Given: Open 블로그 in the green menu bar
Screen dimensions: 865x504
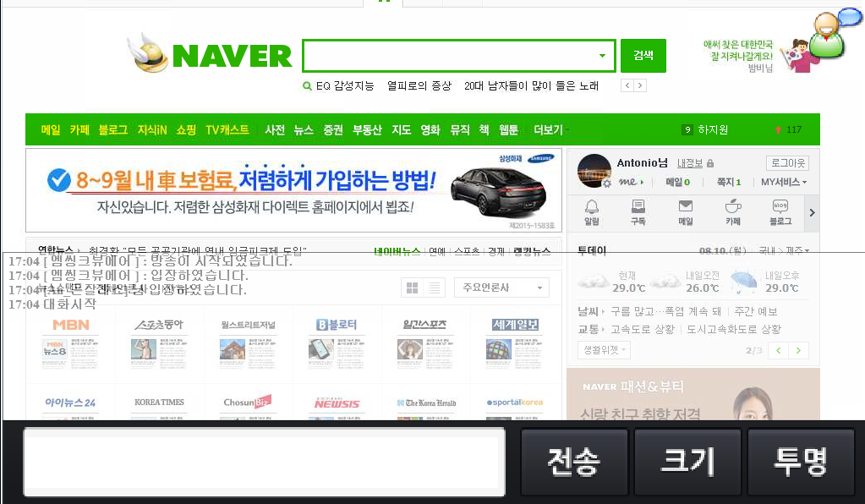Looking at the screenshot, I should [x=113, y=130].
